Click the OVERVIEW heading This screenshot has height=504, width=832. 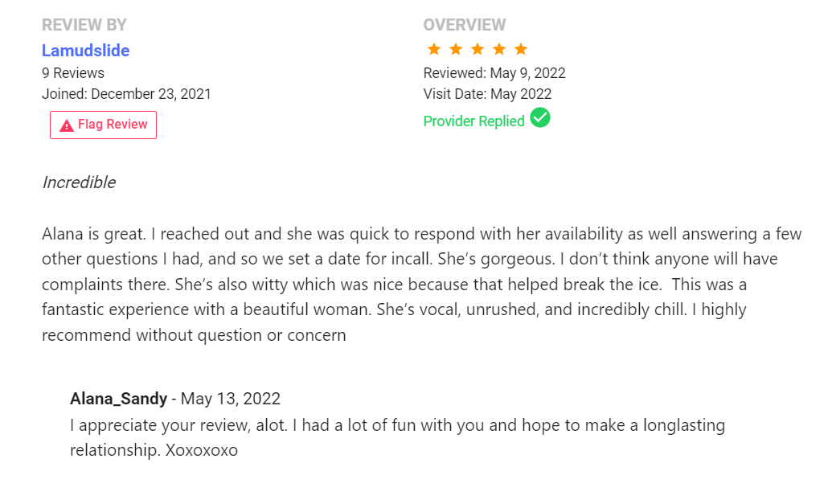point(465,24)
